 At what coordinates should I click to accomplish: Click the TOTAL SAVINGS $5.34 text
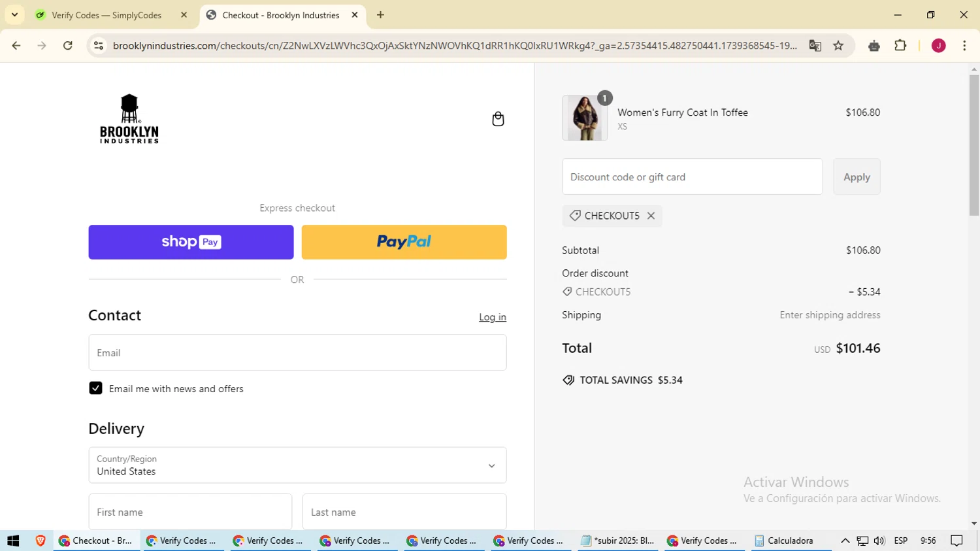[631, 380]
